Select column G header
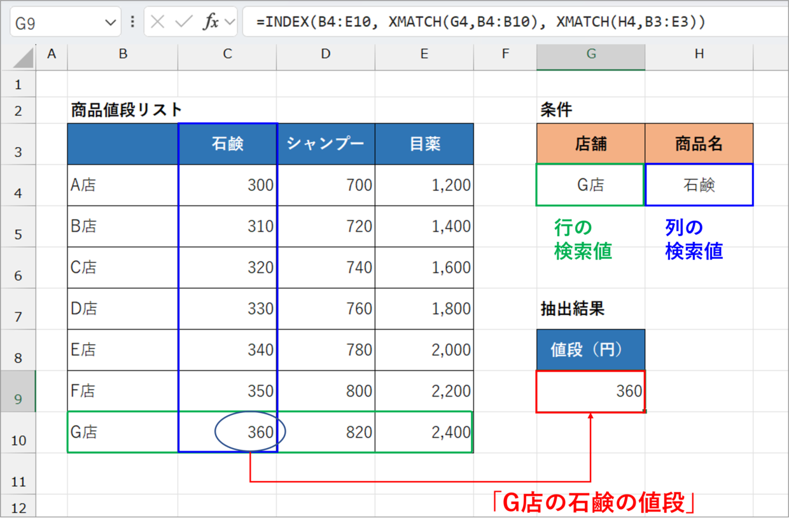This screenshot has width=789, height=532. coord(590,55)
